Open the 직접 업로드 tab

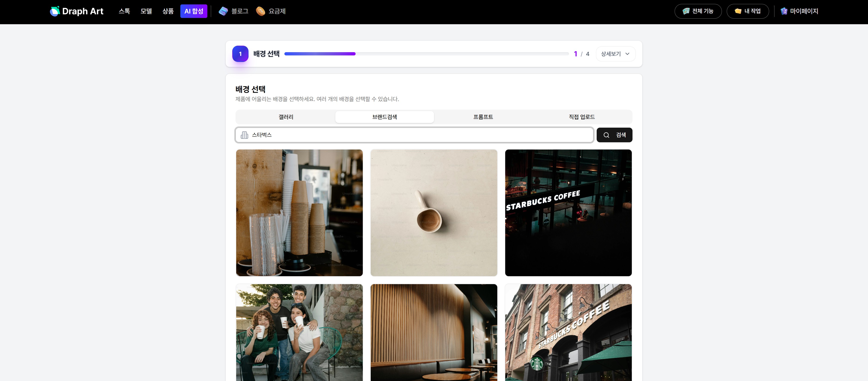(x=582, y=117)
